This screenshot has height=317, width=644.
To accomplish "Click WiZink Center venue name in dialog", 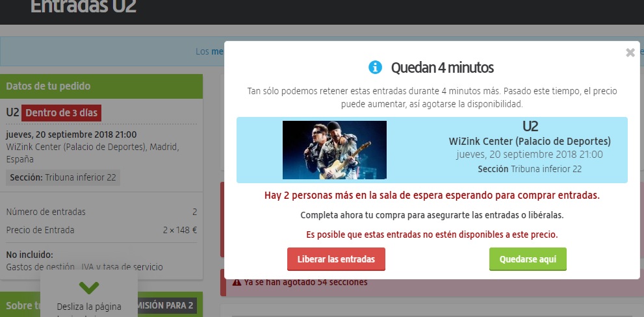I will click(530, 142).
